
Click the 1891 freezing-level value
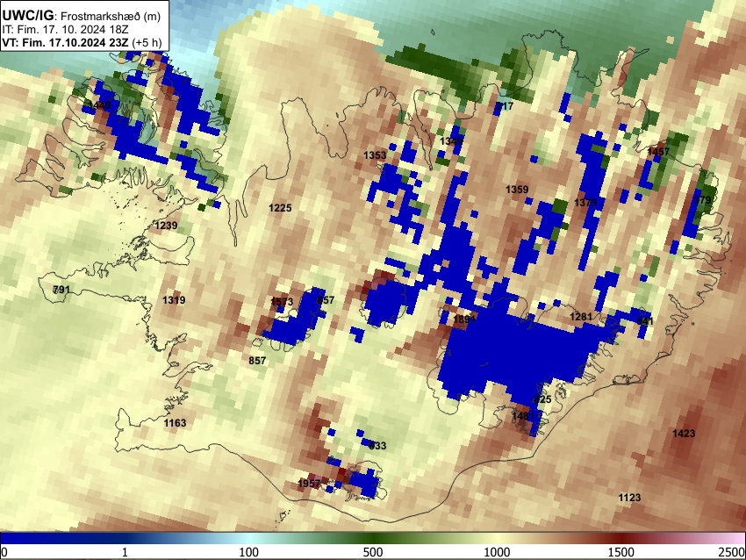pyautogui.click(x=464, y=319)
